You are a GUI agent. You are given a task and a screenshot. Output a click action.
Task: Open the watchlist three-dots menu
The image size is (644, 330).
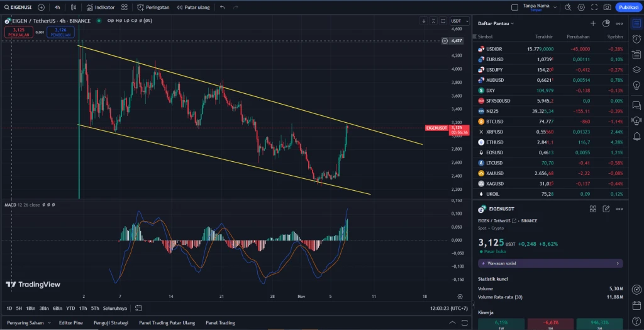(619, 23)
